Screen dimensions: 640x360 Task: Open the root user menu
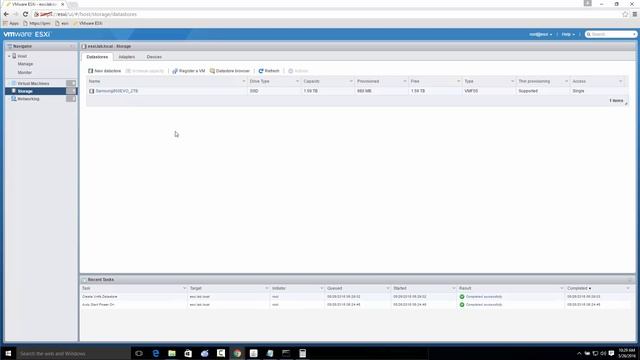(x=540, y=34)
